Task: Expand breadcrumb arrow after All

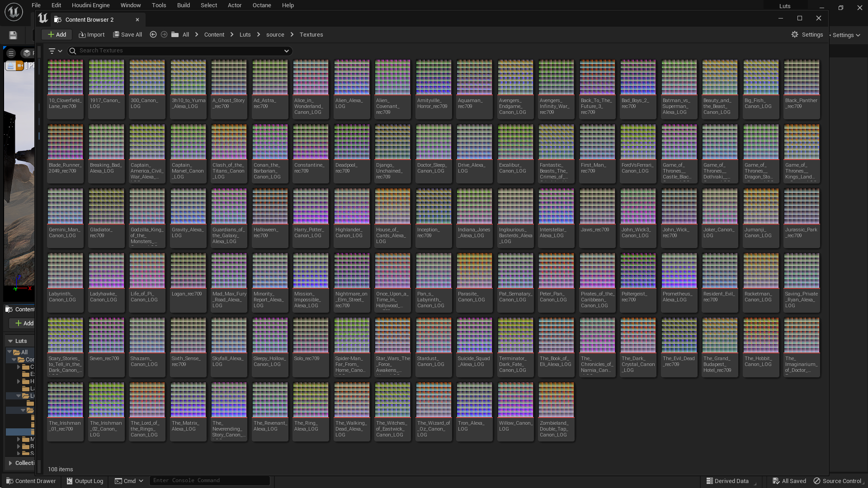Action: click(x=197, y=34)
